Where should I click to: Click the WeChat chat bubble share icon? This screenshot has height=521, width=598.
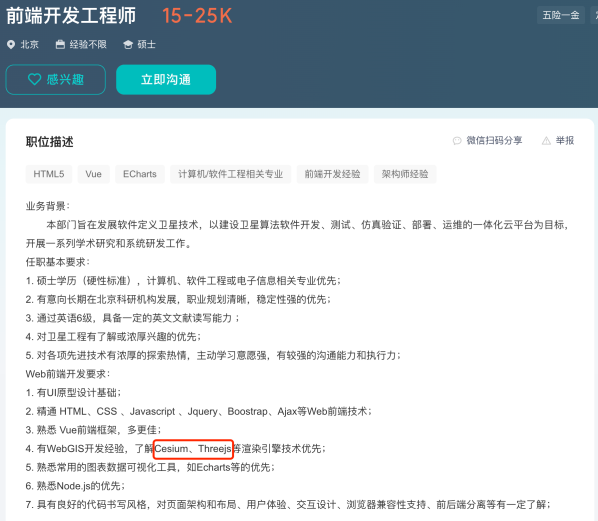(457, 141)
